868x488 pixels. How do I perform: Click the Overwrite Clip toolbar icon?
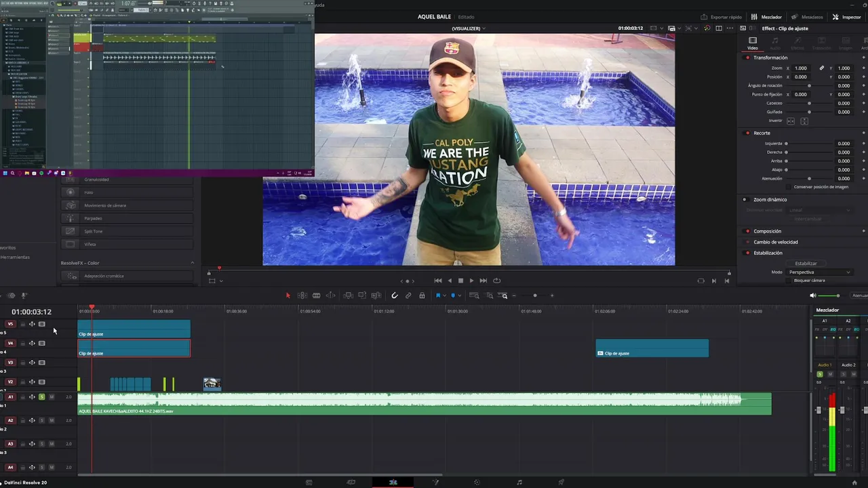pos(362,296)
